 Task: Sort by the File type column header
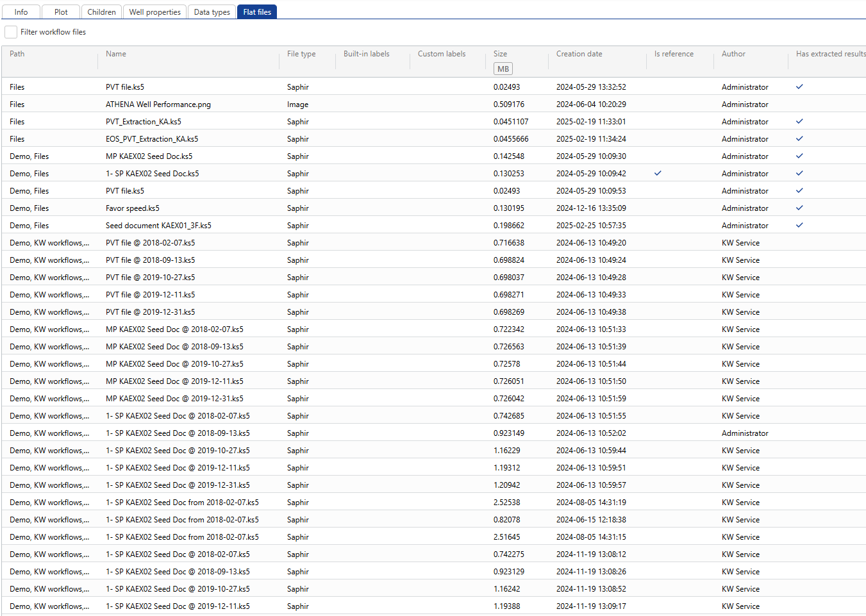301,54
